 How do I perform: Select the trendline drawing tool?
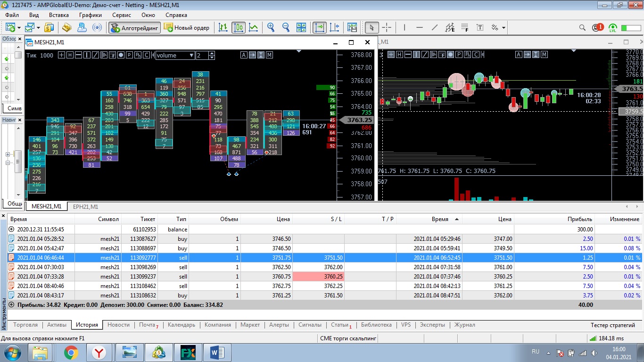click(x=434, y=27)
